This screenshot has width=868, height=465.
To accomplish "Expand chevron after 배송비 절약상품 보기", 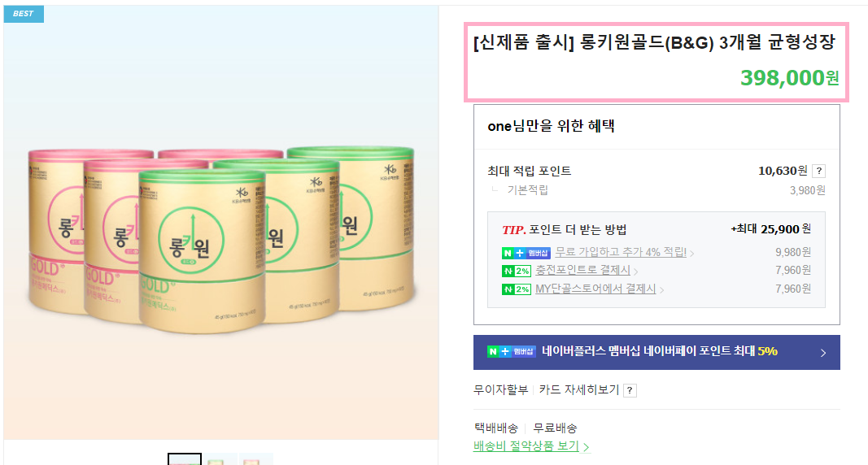I will [x=586, y=447].
